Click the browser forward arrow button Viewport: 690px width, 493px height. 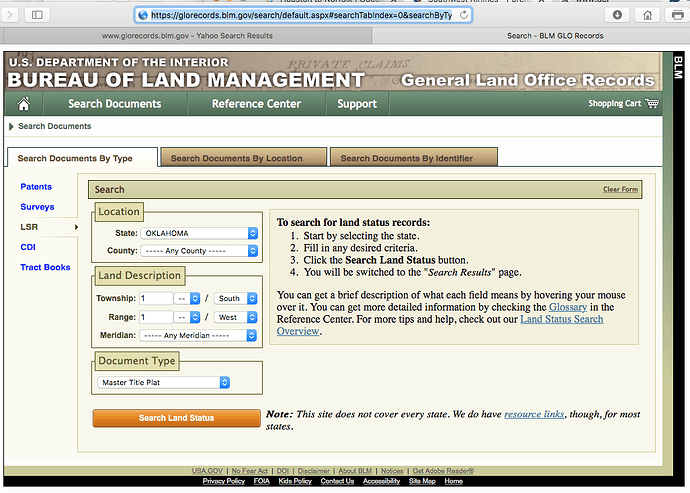(x=9, y=15)
